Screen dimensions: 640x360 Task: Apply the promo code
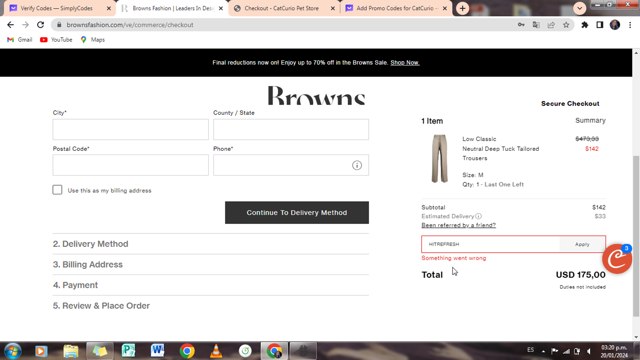[582, 244]
